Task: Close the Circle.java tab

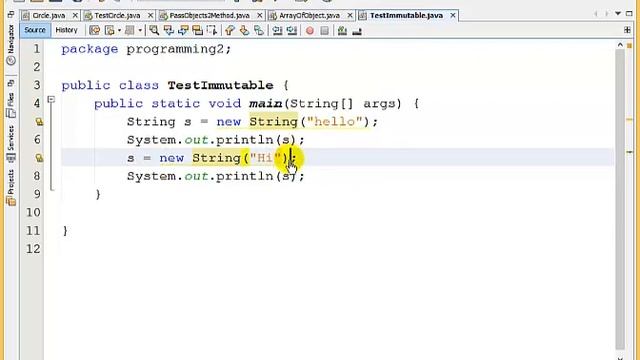Action: pos(75,16)
